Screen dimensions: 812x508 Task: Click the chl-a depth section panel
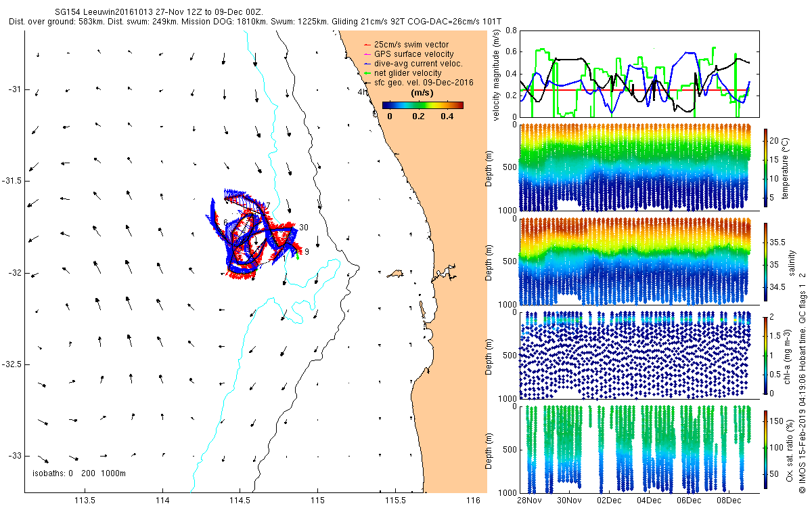[639, 356]
